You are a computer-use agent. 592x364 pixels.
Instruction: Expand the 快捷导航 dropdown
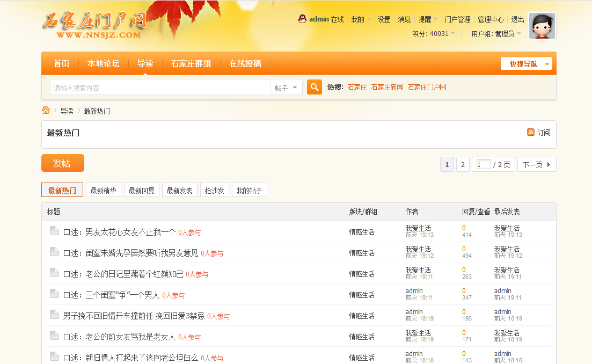pyautogui.click(x=527, y=63)
